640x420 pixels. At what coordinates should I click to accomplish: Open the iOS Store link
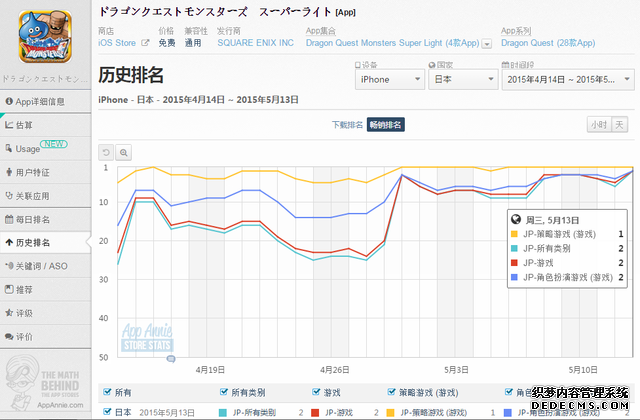(x=117, y=42)
